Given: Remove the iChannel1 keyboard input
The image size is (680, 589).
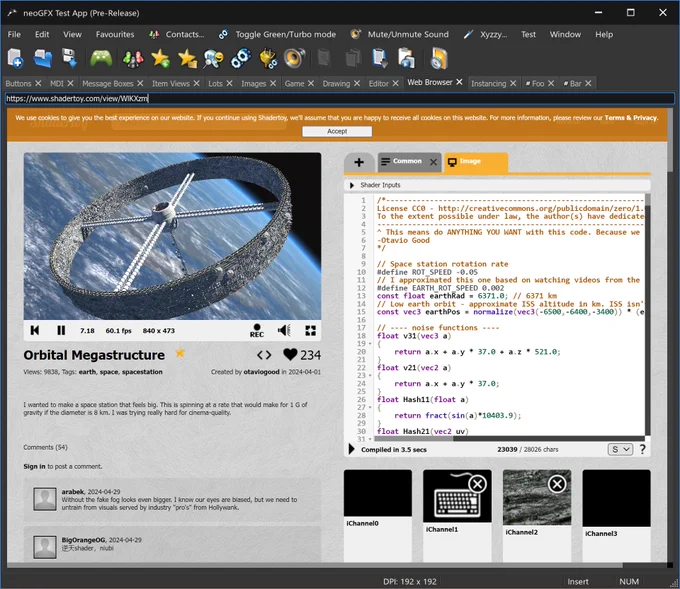Looking at the screenshot, I should 477,484.
